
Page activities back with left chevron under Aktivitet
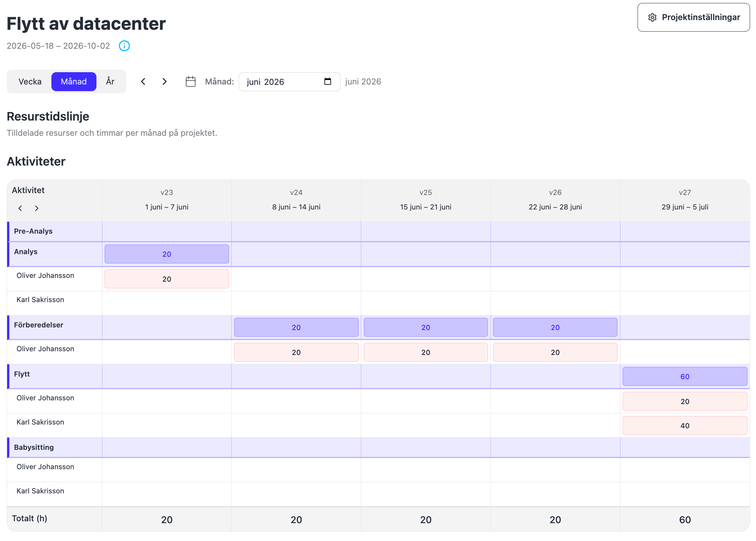(20, 208)
